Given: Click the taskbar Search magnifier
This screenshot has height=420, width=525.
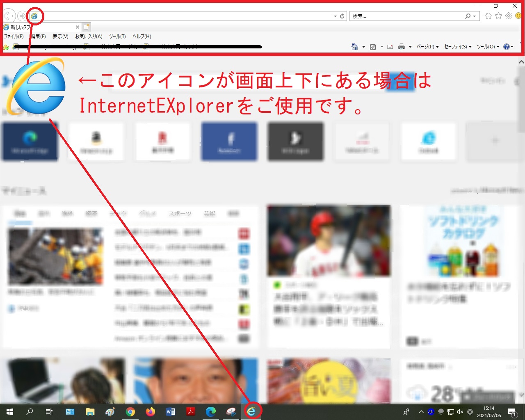Looking at the screenshot, I should 30,411.
